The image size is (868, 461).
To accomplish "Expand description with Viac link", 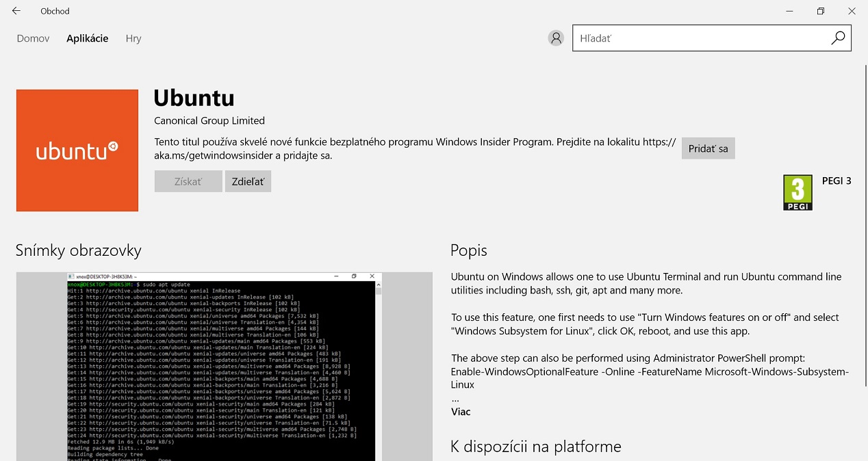I will point(461,412).
